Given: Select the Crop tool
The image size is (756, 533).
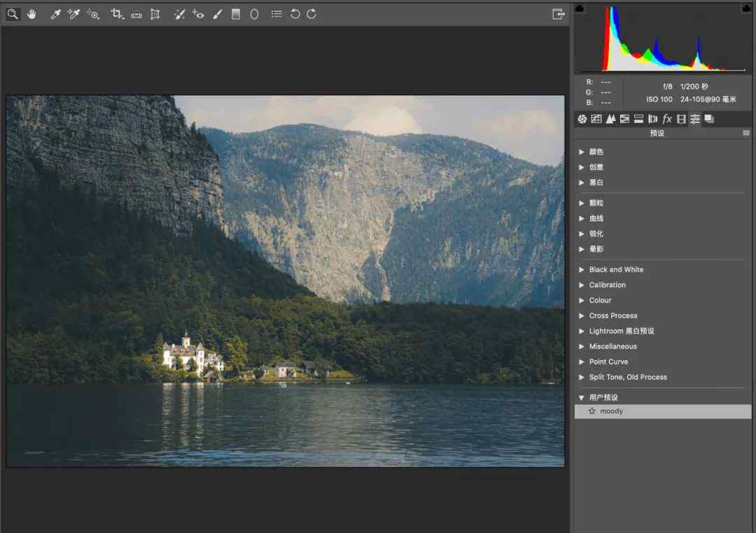Looking at the screenshot, I should tap(117, 14).
